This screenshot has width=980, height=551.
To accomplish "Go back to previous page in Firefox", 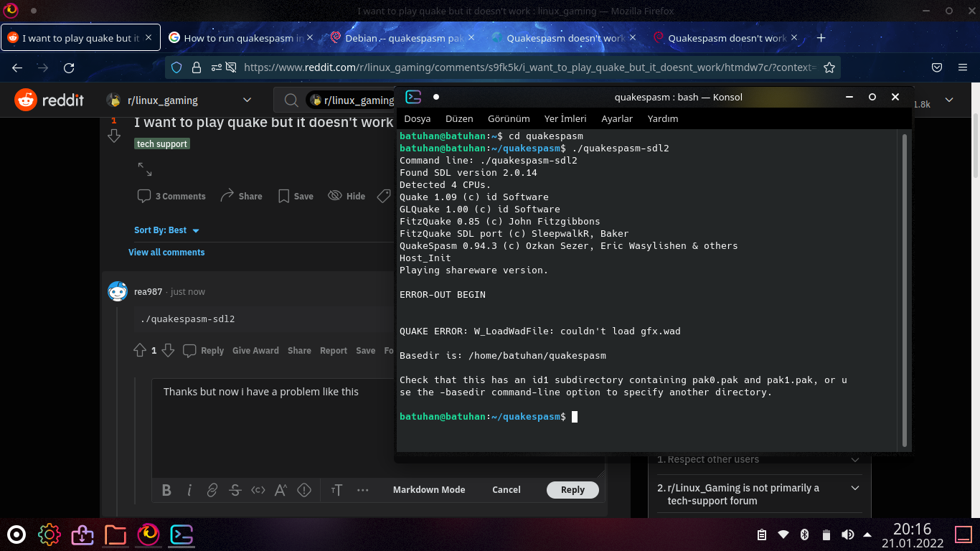I will tap(17, 67).
